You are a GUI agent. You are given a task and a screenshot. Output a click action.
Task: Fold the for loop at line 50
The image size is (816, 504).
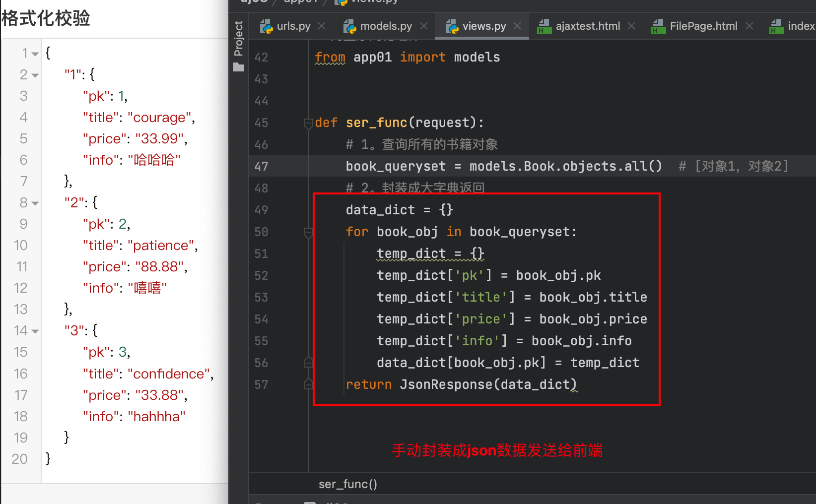click(x=308, y=232)
